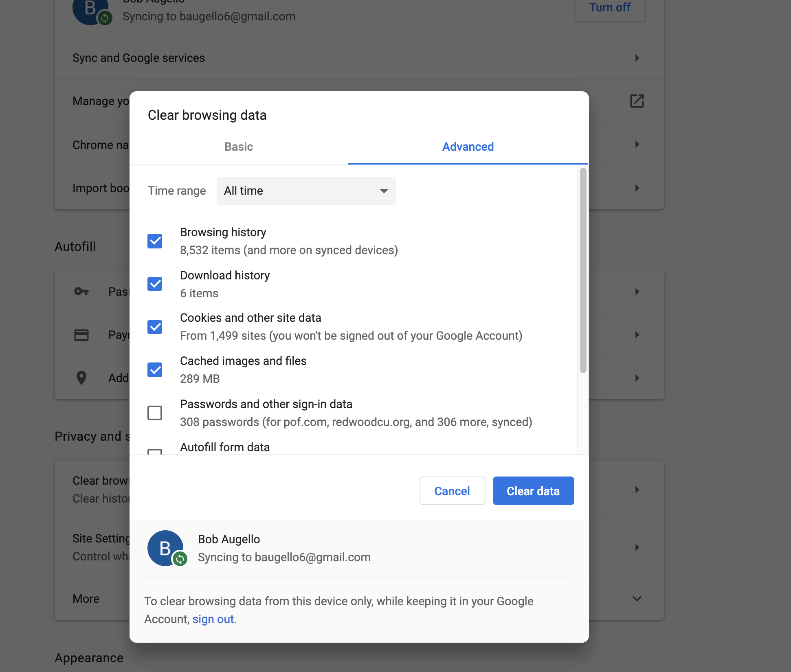Screen dimensions: 791x672
Task: Check the Autofill form data checkbox
Action: point(155,452)
